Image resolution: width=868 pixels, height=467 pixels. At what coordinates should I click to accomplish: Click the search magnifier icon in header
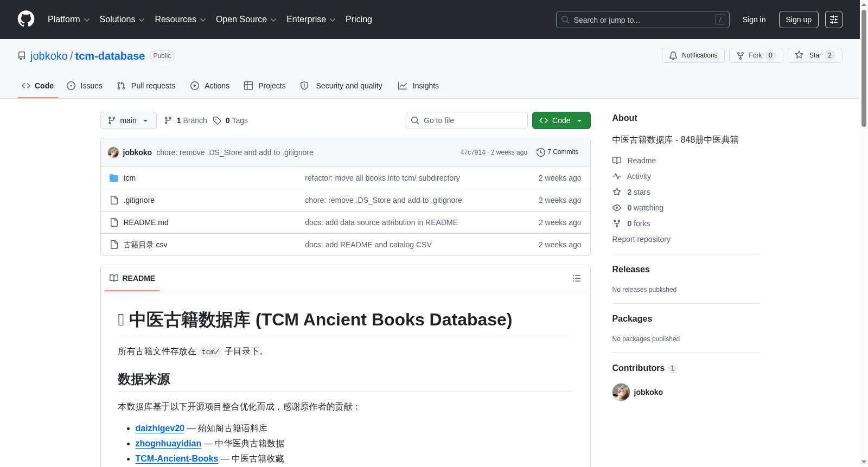tap(565, 20)
